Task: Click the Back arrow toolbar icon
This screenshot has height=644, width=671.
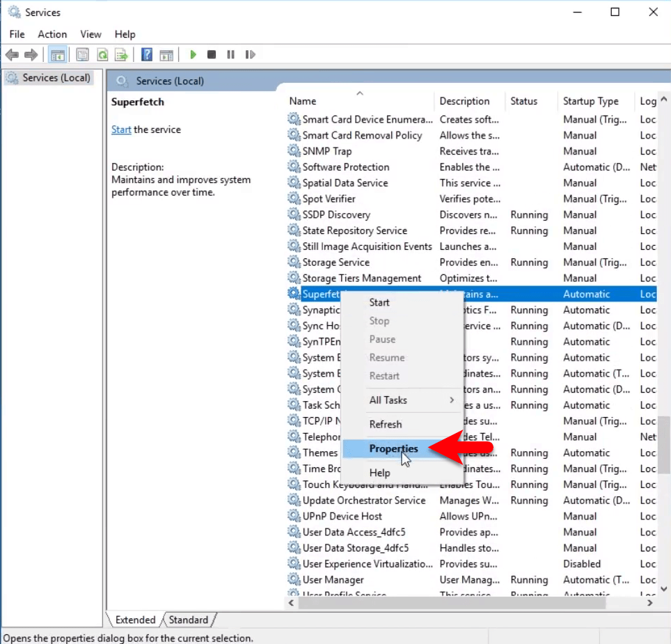Action: coord(12,55)
